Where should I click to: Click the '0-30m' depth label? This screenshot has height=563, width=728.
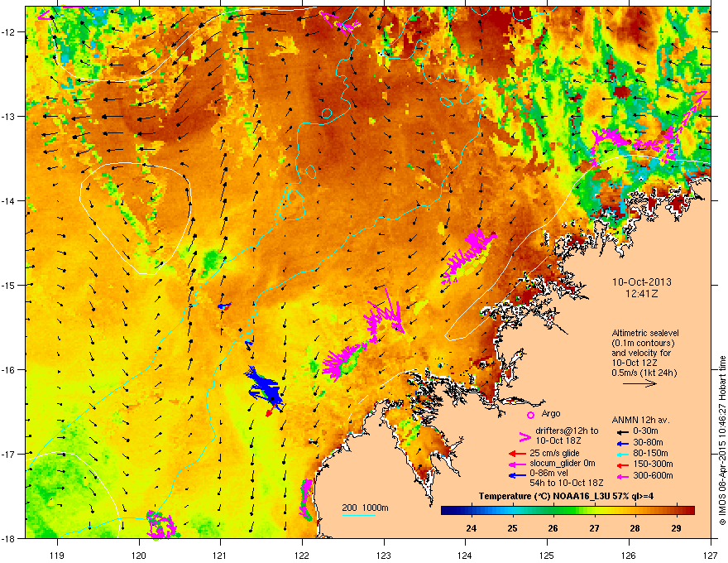click(x=646, y=431)
